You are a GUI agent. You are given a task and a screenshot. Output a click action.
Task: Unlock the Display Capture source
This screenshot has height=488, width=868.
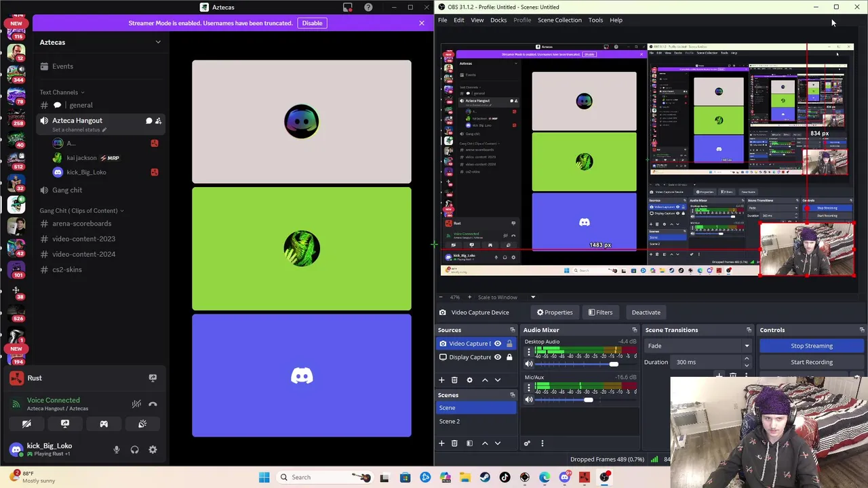[509, 357]
